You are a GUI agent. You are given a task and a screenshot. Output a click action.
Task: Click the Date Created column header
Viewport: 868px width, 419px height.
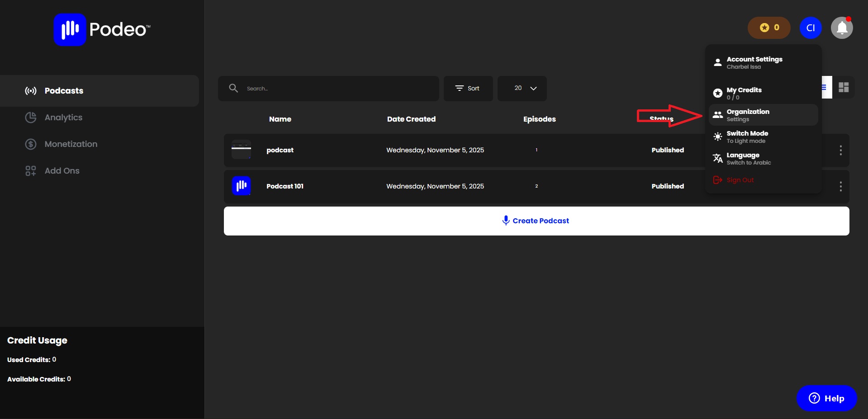(411, 119)
